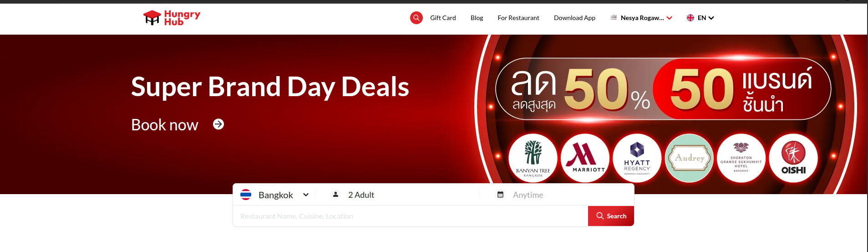Click the Book now arrow icon
Image resolution: width=868 pixels, height=252 pixels.
(x=218, y=124)
